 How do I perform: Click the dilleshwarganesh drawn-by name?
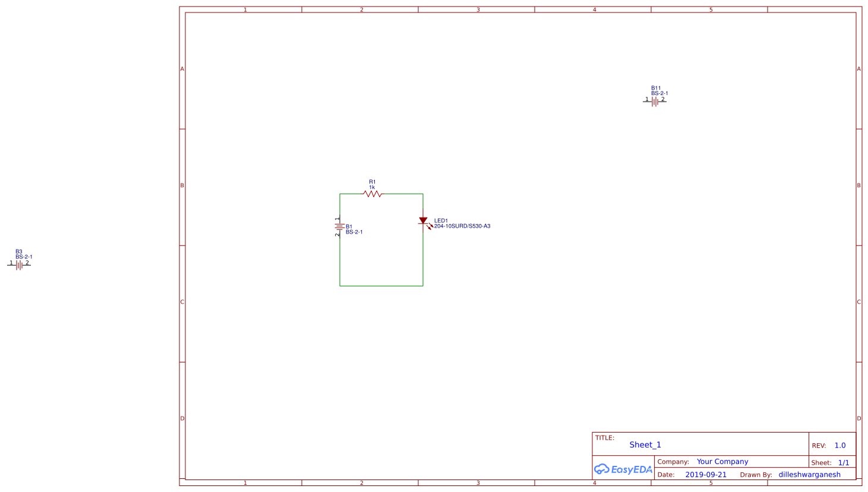[x=809, y=475]
